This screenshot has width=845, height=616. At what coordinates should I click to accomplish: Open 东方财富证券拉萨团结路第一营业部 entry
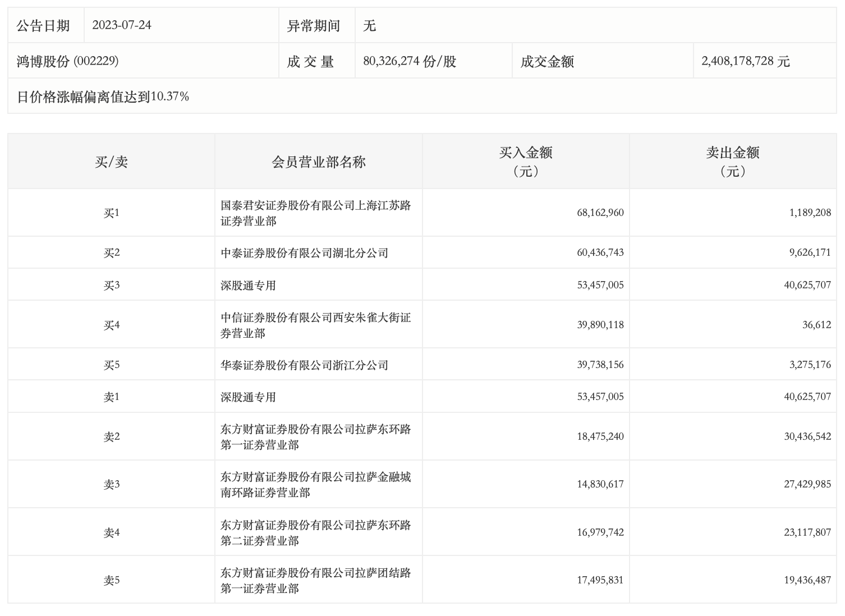(315, 581)
